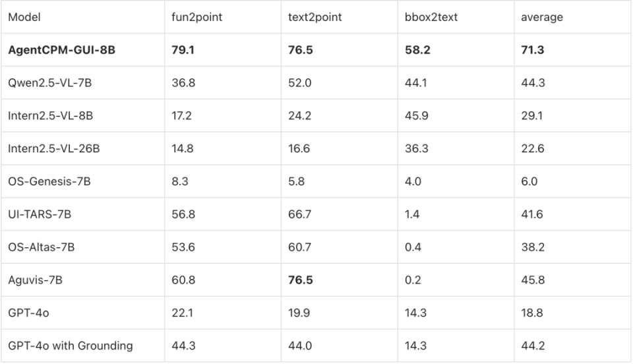Select the OS-Genesis-7B row label
Viewport: 633px width, 364px height.
pyautogui.click(x=49, y=181)
